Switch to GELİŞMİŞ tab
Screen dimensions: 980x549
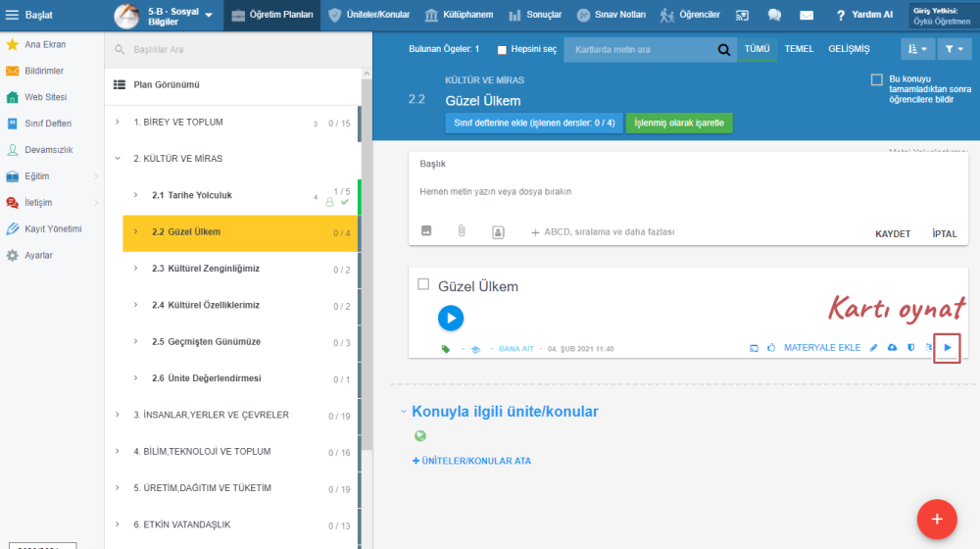point(849,49)
